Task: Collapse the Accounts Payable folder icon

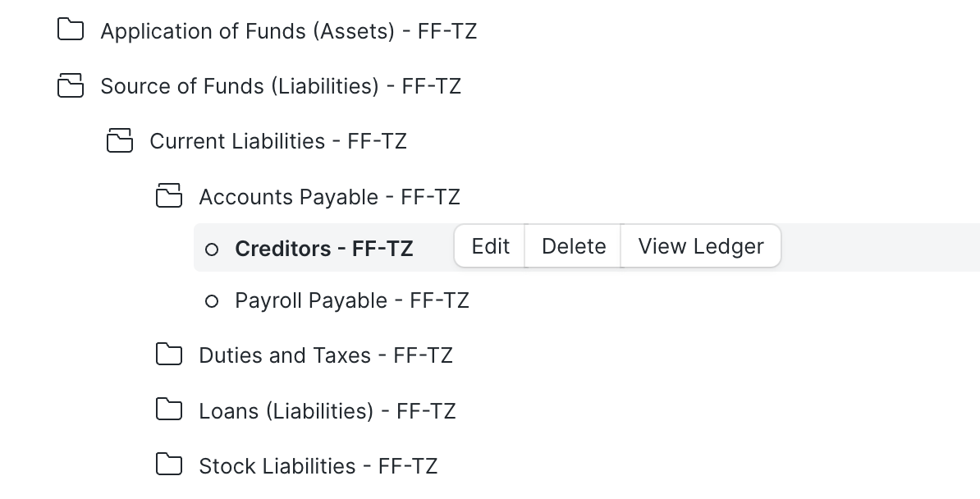Action: point(169,195)
